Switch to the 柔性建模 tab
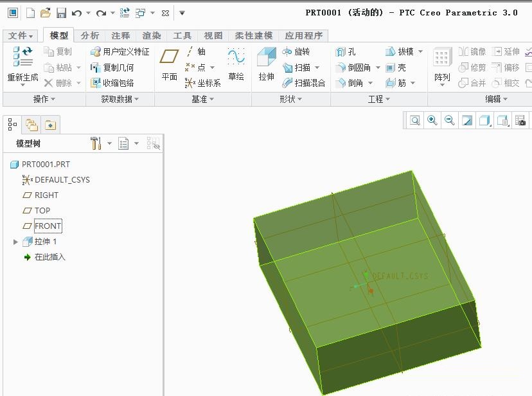 pyautogui.click(x=254, y=35)
